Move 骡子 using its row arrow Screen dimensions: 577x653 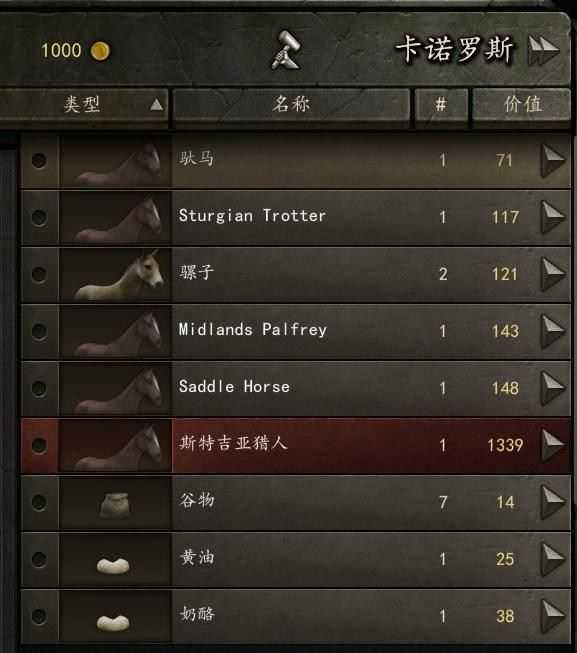(553, 274)
